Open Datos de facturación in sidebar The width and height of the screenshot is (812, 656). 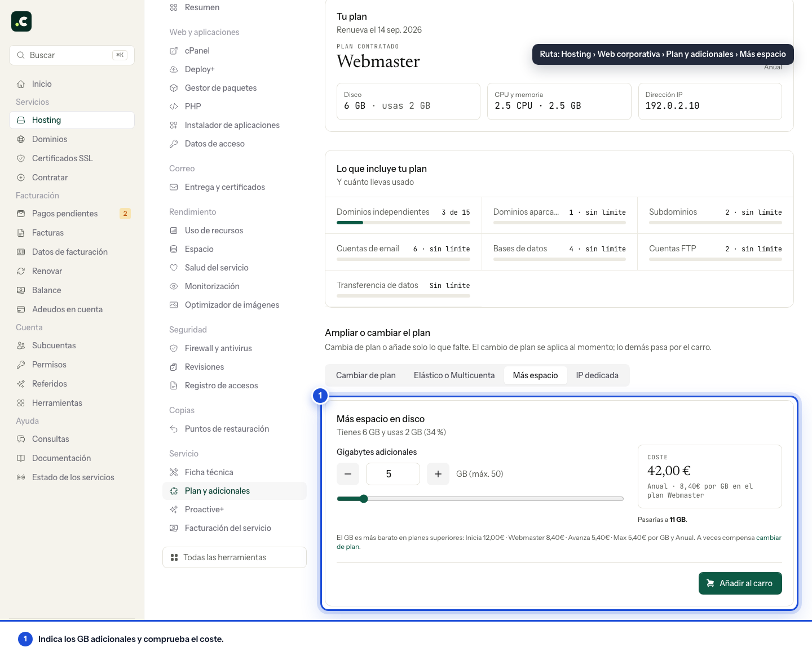coord(72,252)
